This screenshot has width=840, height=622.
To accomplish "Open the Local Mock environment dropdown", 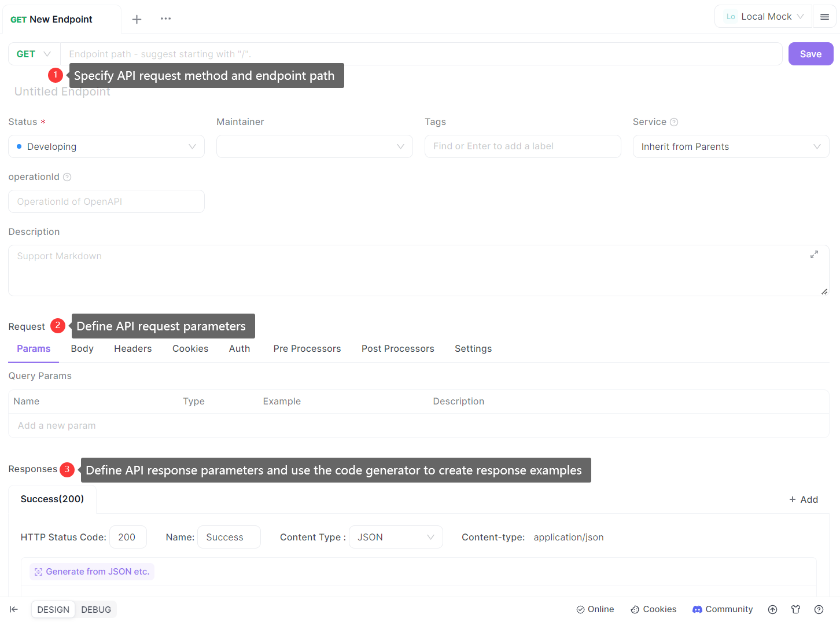I will click(764, 17).
